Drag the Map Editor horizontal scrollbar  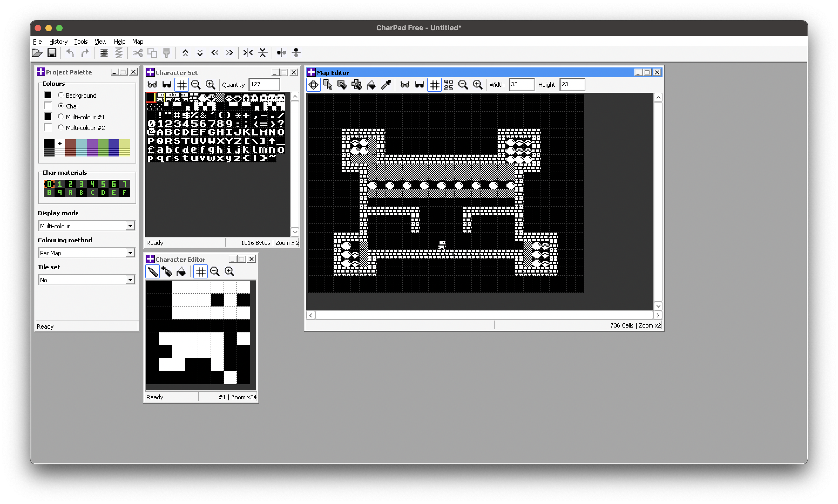coord(484,315)
